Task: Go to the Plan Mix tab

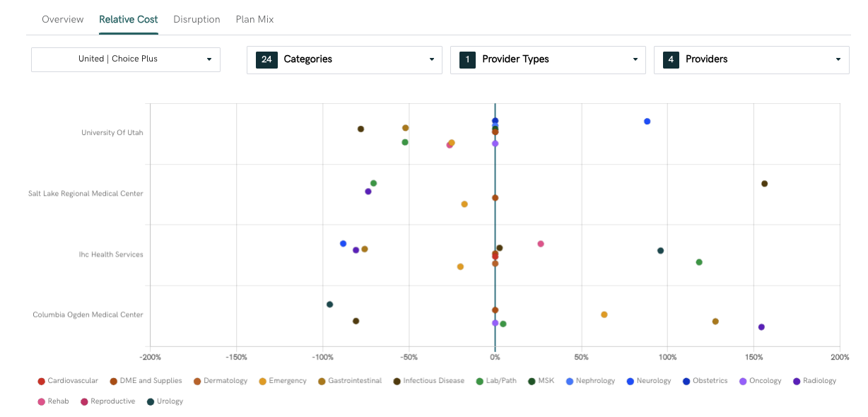Action: [x=254, y=19]
